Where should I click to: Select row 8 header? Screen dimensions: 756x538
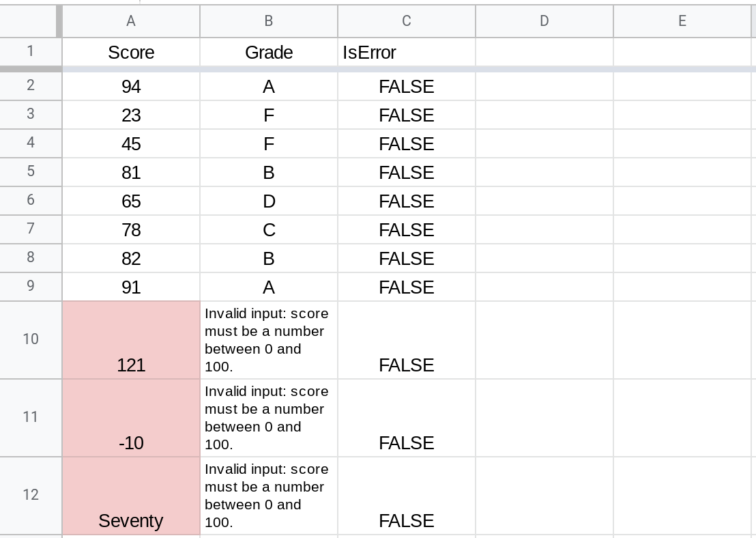coord(31,258)
